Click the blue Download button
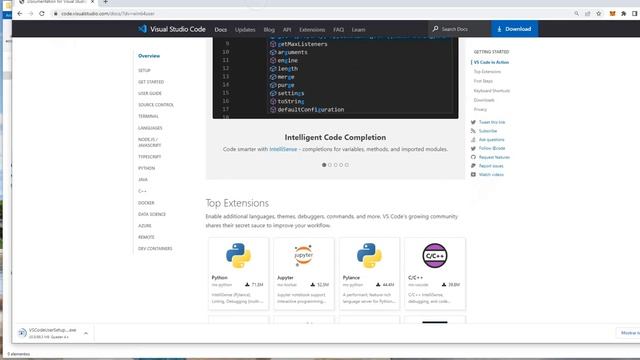Viewport: 640px width, 360px height. (514, 29)
